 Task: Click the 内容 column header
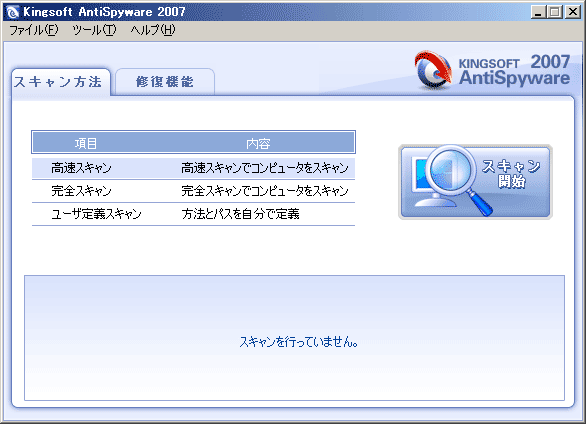click(x=258, y=143)
